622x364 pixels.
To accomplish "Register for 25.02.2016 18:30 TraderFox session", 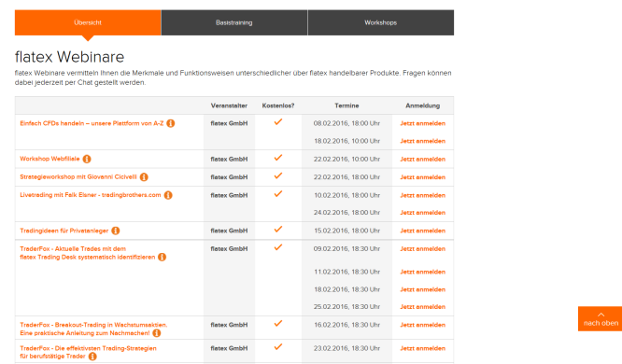I will click(x=422, y=307).
